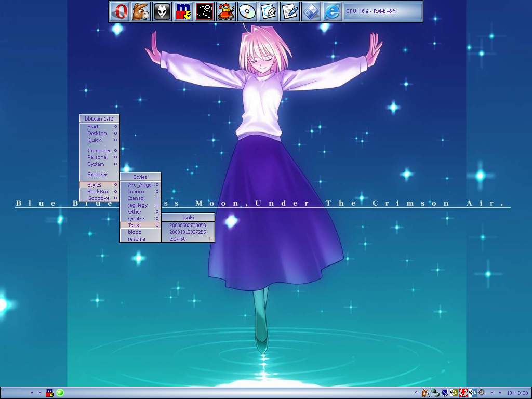Open mIRC from the top icon bar
The height and width of the screenshot is (399, 532).
tap(183, 11)
